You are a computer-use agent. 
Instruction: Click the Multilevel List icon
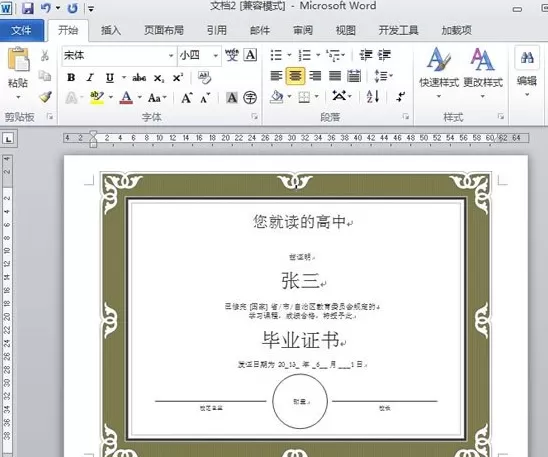pyautogui.click(x=333, y=55)
